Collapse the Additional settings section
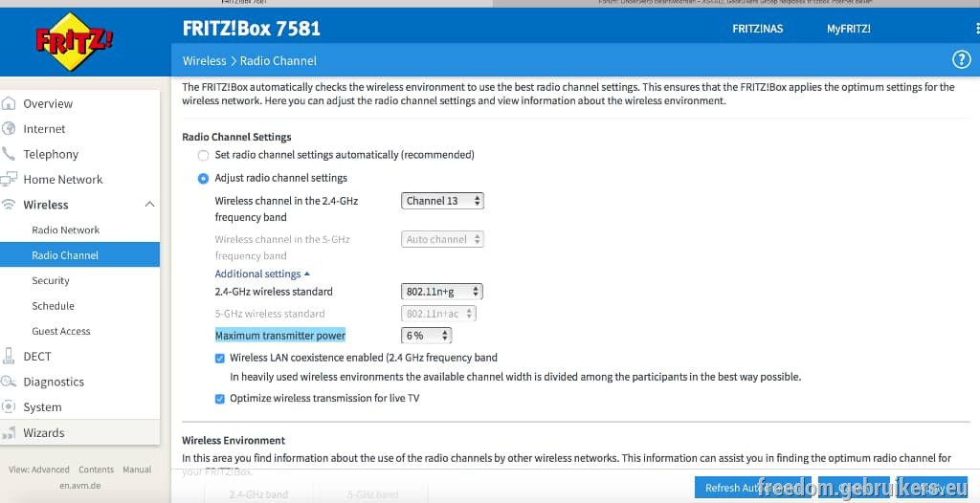Viewport: 980px width, 503px height. pos(262,273)
